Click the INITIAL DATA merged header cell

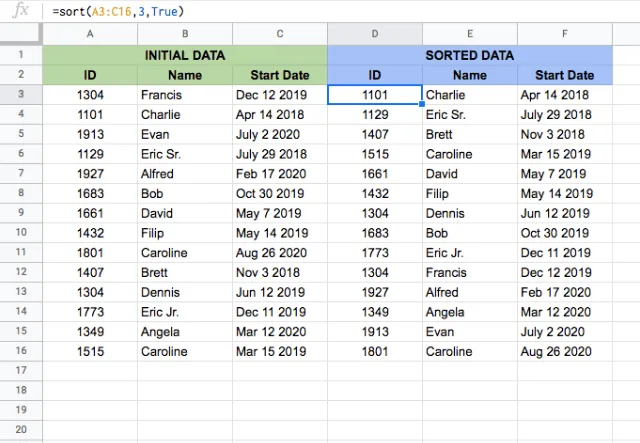point(185,55)
